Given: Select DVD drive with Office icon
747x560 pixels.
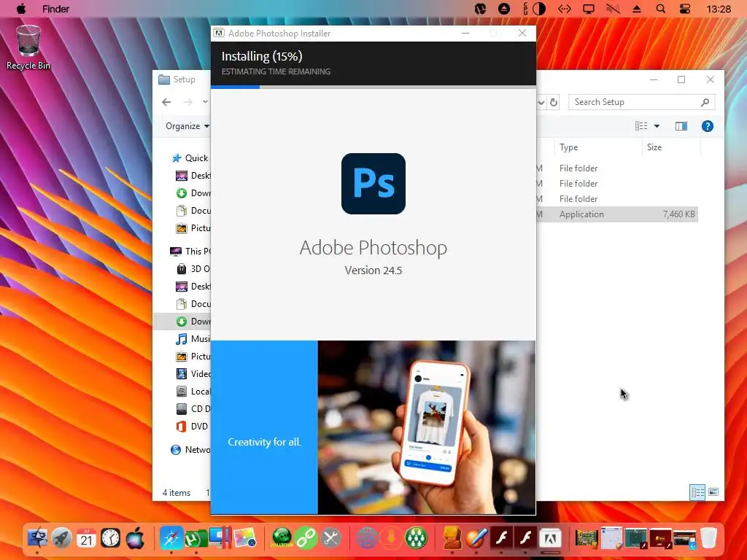Looking at the screenshot, I should (193, 426).
